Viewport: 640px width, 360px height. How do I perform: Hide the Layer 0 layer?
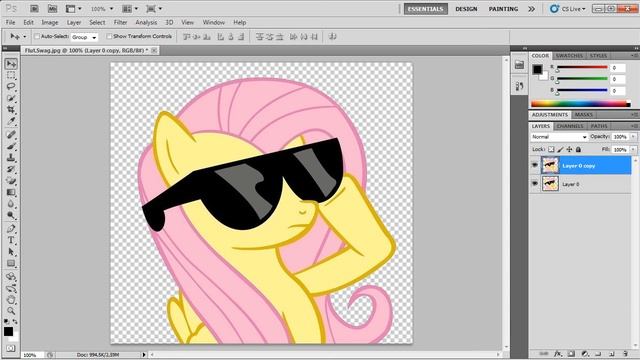(x=535, y=184)
